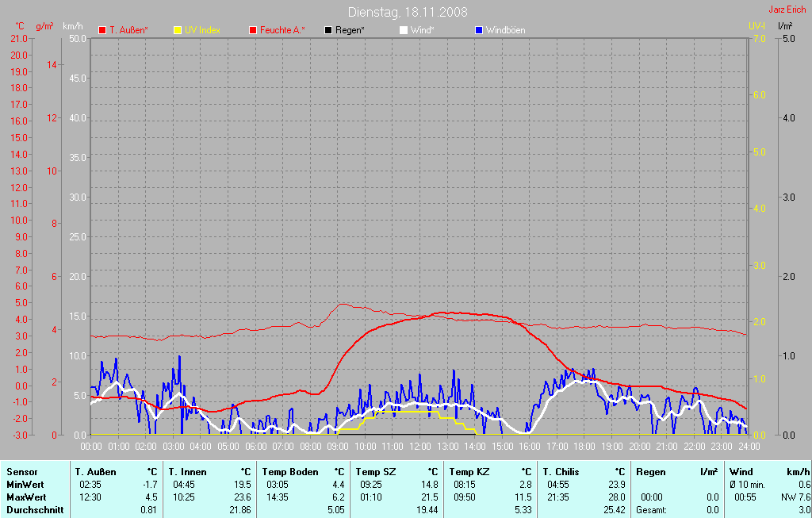The width and height of the screenshot is (812, 518).
Task: Click the red T. Außen legend square
Action: coord(102,30)
